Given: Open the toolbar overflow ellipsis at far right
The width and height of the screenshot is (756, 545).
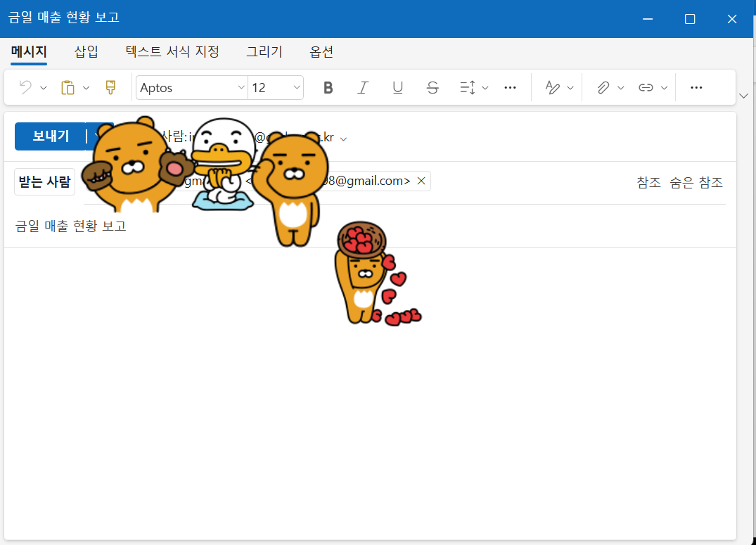Looking at the screenshot, I should coord(696,87).
